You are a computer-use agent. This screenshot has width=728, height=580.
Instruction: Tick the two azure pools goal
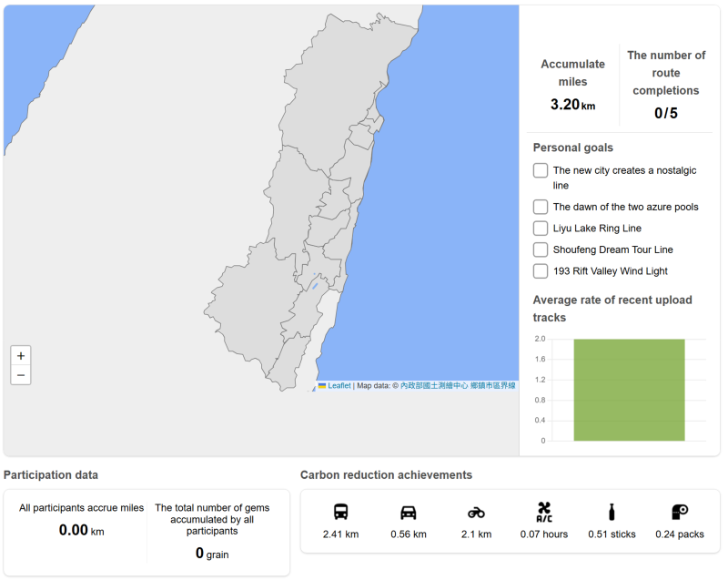[541, 207]
